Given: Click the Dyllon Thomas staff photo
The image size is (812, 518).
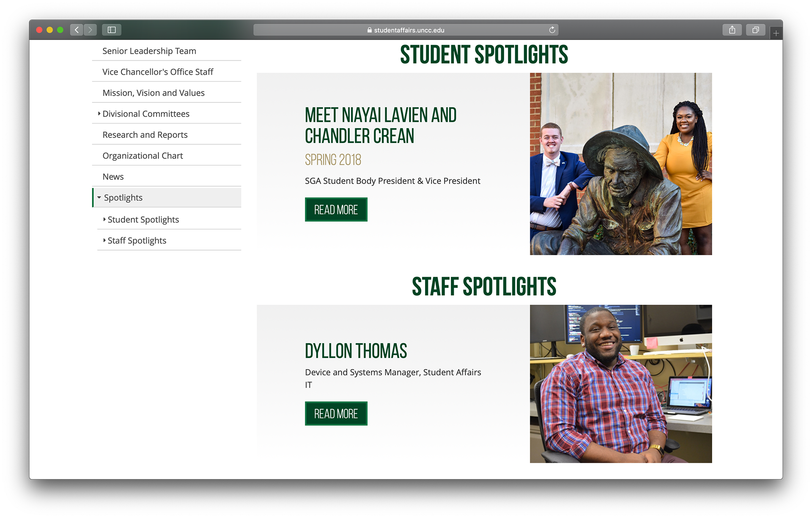Looking at the screenshot, I should click(620, 383).
